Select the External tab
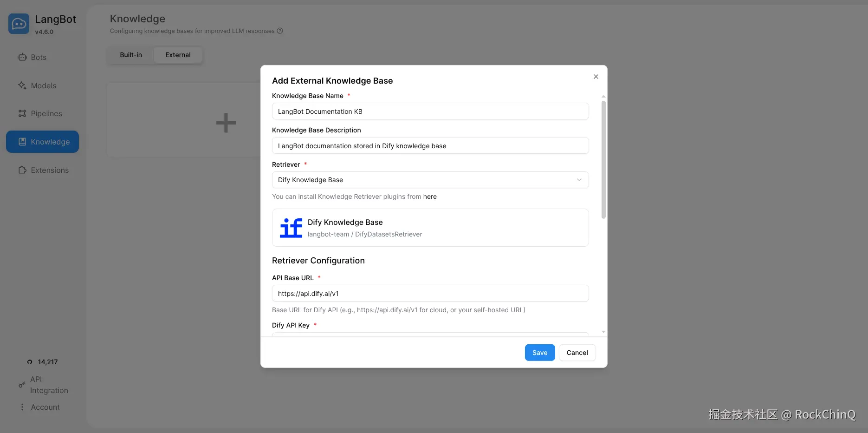The height and width of the screenshot is (433, 868). pyautogui.click(x=178, y=55)
